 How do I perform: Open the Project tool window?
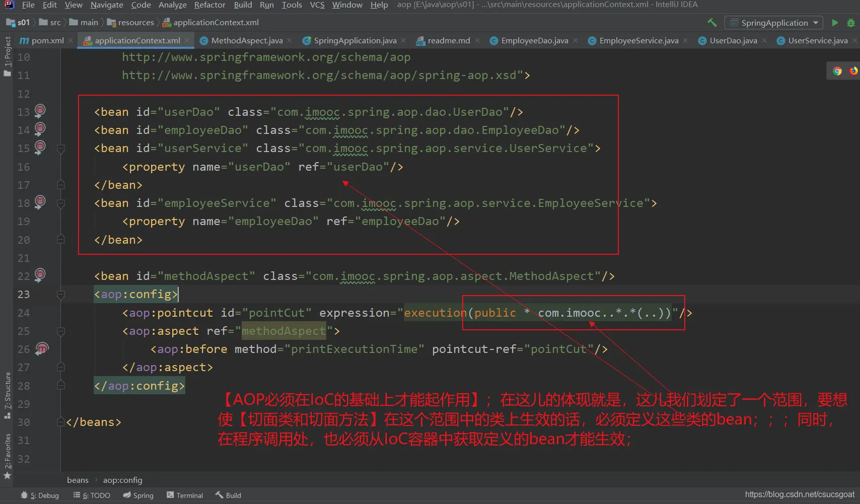pyautogui.click(x=7, y=55)
